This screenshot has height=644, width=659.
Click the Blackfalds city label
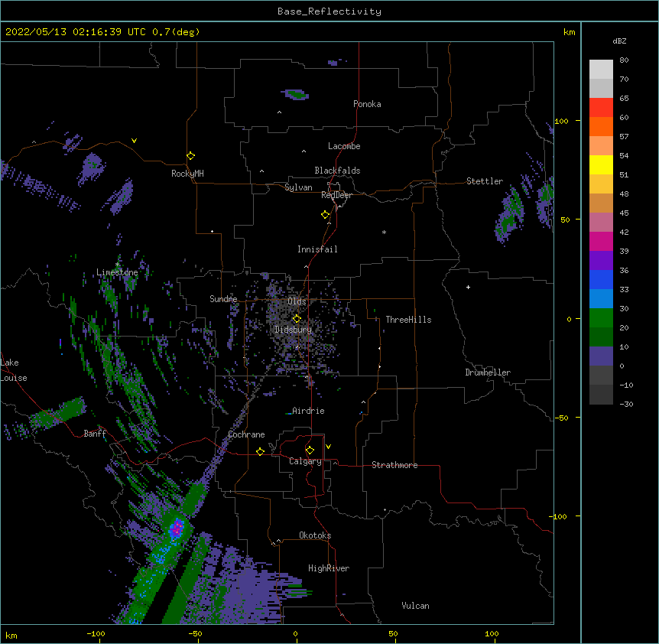pyautogui.click(x=337, y=171)
